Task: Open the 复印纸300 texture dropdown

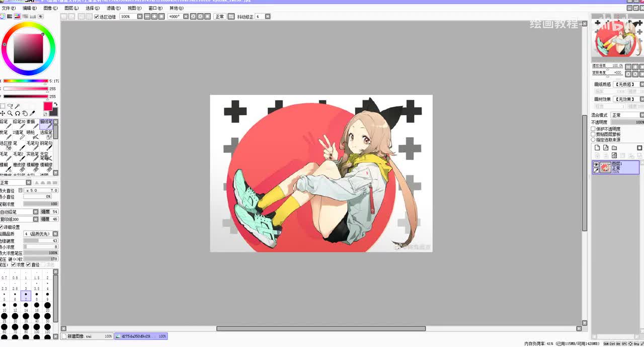Action: (36, 219)
